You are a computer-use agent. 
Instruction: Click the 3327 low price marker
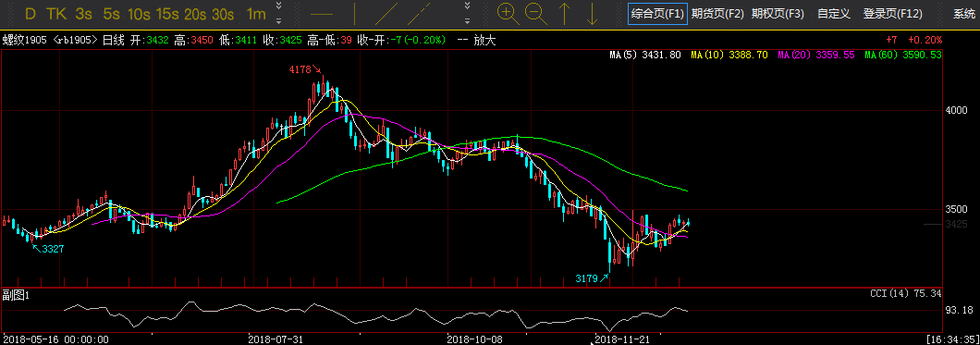point(53,249)
